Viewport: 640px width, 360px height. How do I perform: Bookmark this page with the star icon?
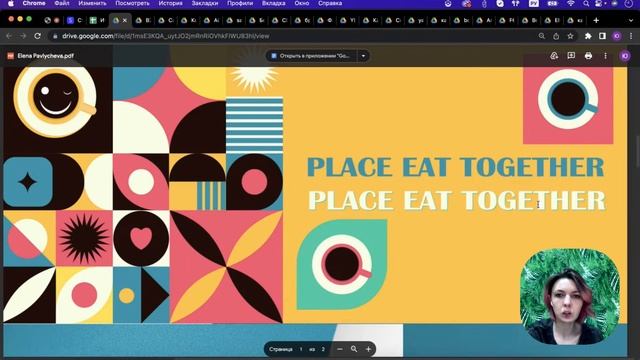pyautogui.click(x=570, y=36)
